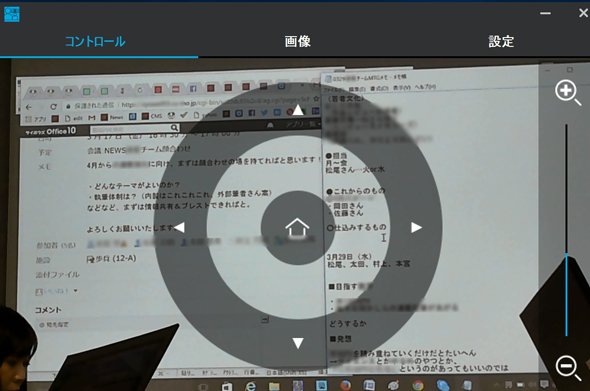590x391 pixels.
Task: Tilt camera down with the down arrow
Action: pyautogui.click(x=298, y=343)
